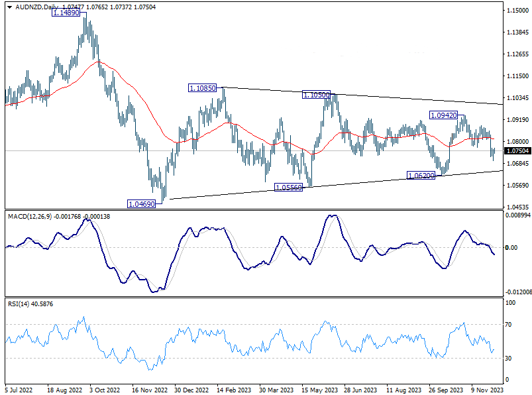Click the 5 Jul 2022 date marker

click(19, 390)
